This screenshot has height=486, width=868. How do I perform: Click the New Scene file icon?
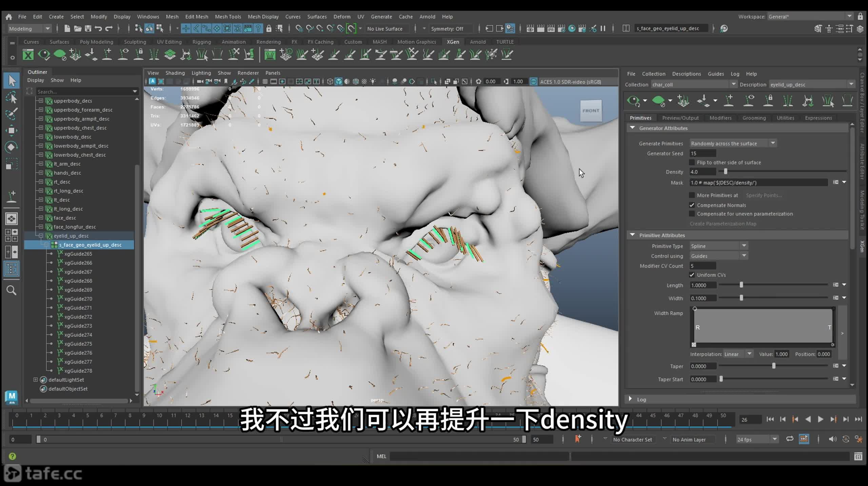(67, 28)
